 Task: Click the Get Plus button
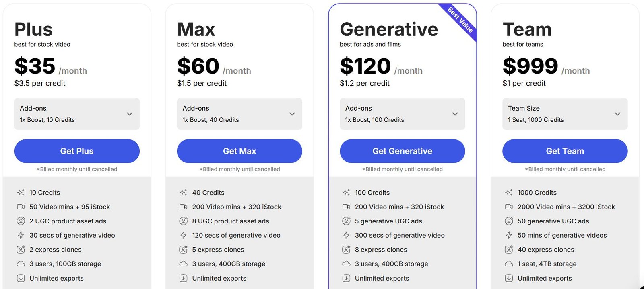coord(77,151)
